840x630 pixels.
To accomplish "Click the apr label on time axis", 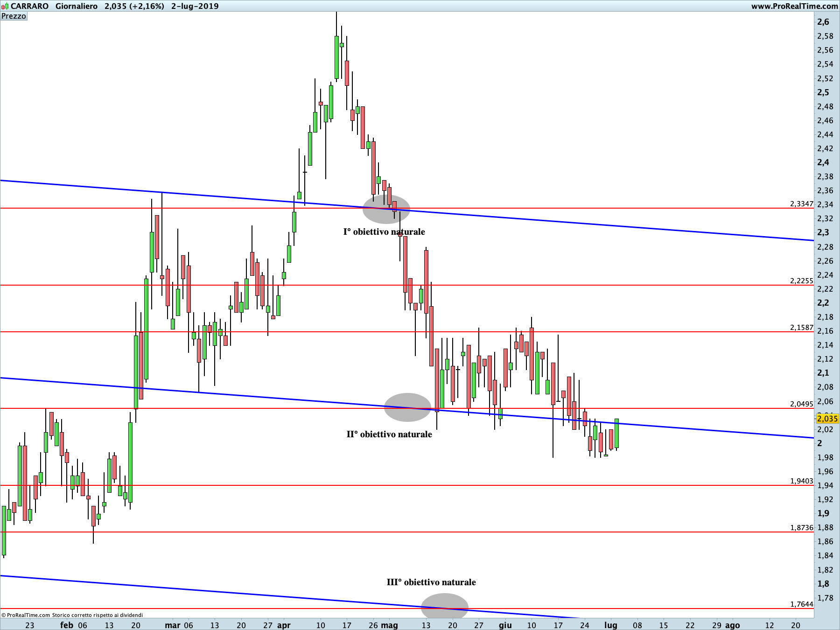I will 284,625.
